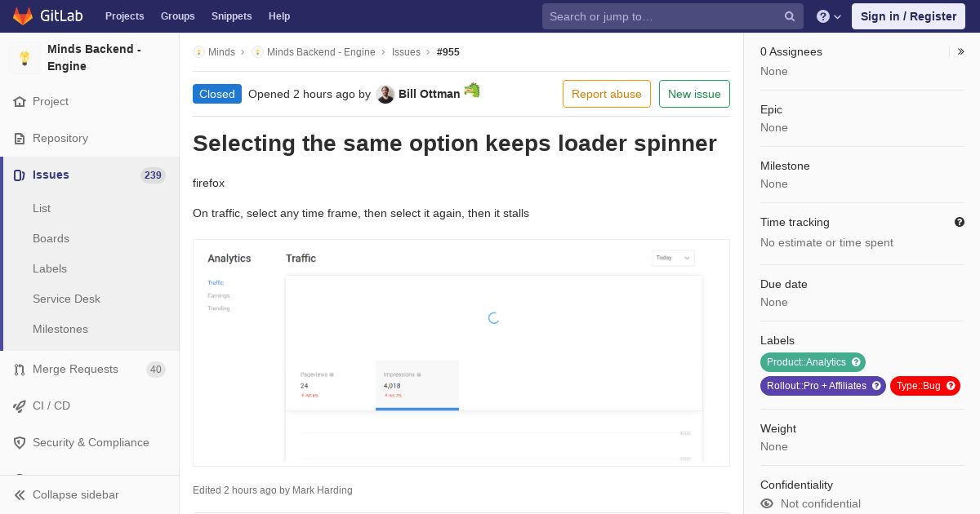The image size is (980, 514).
Task: Go to Issues breadcrumb link
Action: (406, 52)
